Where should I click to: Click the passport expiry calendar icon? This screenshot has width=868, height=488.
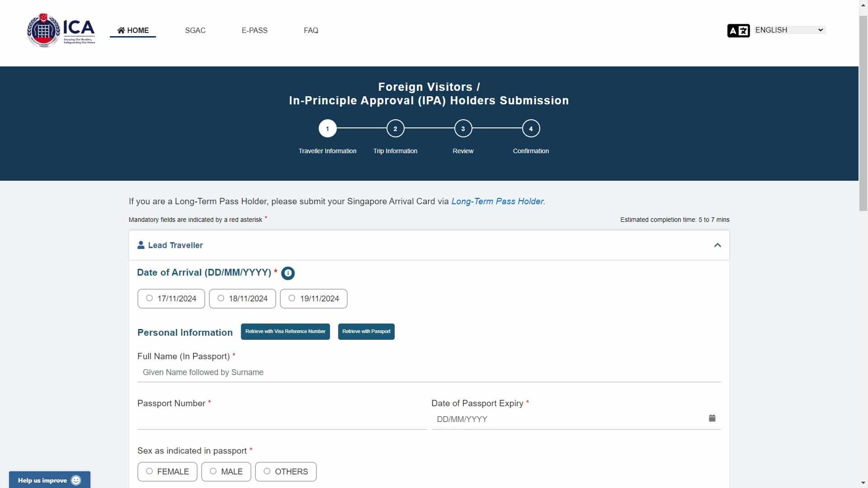712,418
